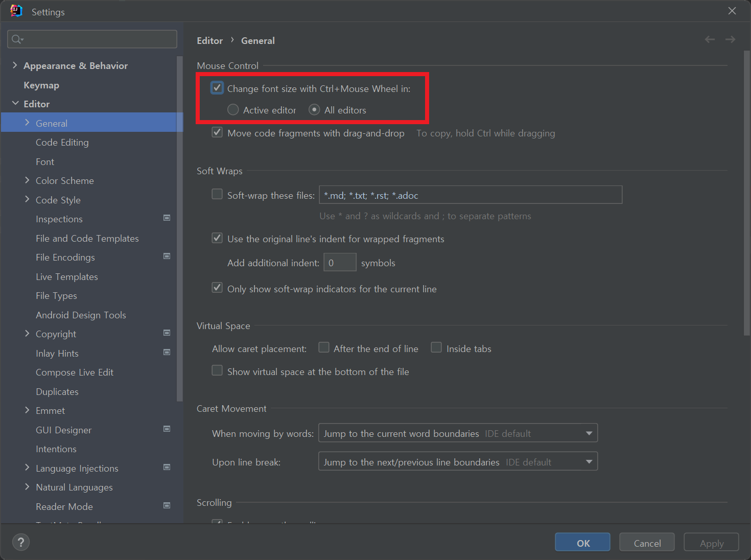Click the soft-wrap file patterns field

[x=471, y=195]
